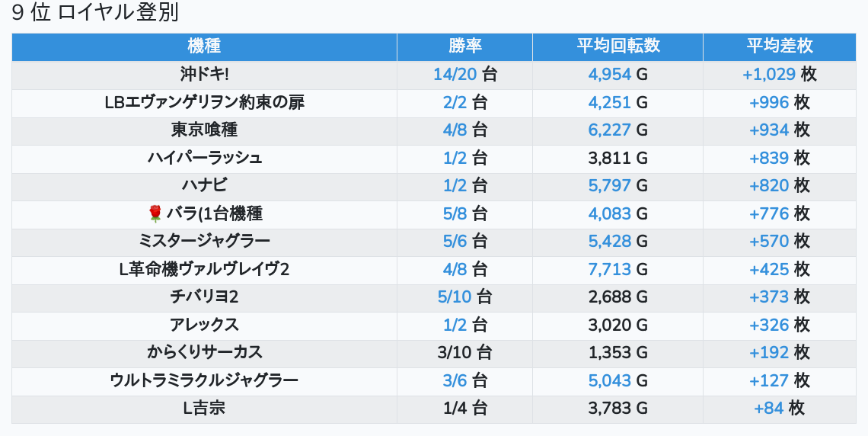
Task: Click the 5/6 win rate link
Action: [x=455, y=242]
